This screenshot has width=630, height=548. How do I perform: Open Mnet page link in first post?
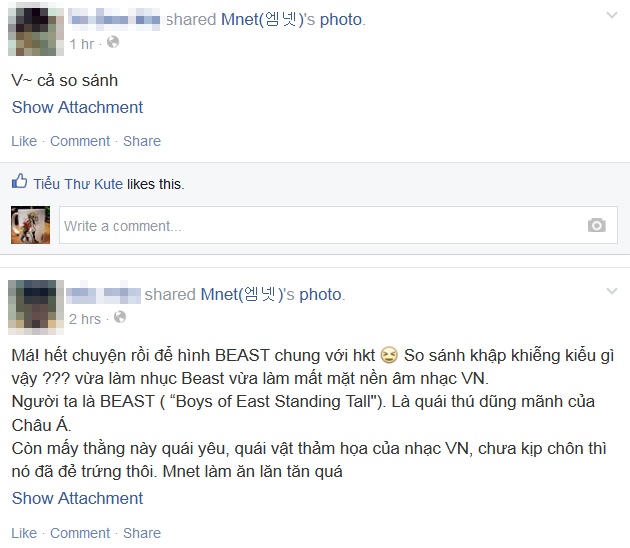265,19
